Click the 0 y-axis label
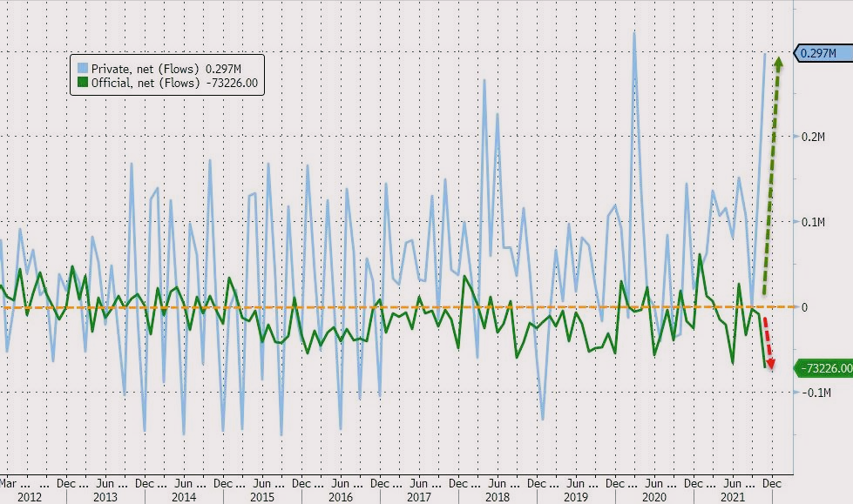853x504 pixels. click(804, 307)
